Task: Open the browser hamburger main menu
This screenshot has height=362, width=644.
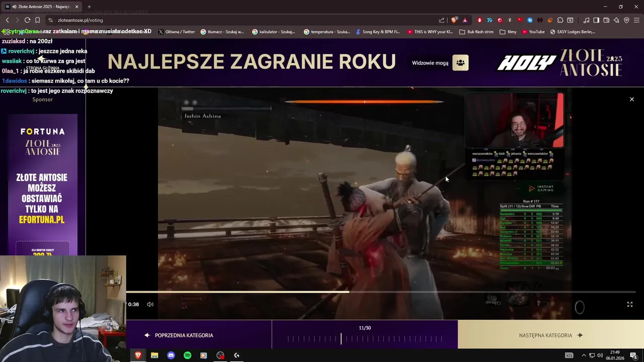Action: pos(637,20)
